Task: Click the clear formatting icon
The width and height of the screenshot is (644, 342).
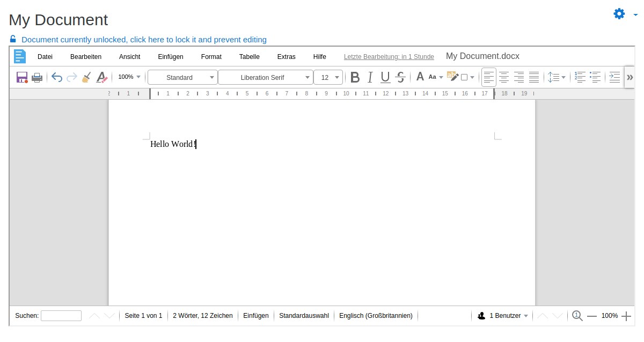Action: point(102,77)
